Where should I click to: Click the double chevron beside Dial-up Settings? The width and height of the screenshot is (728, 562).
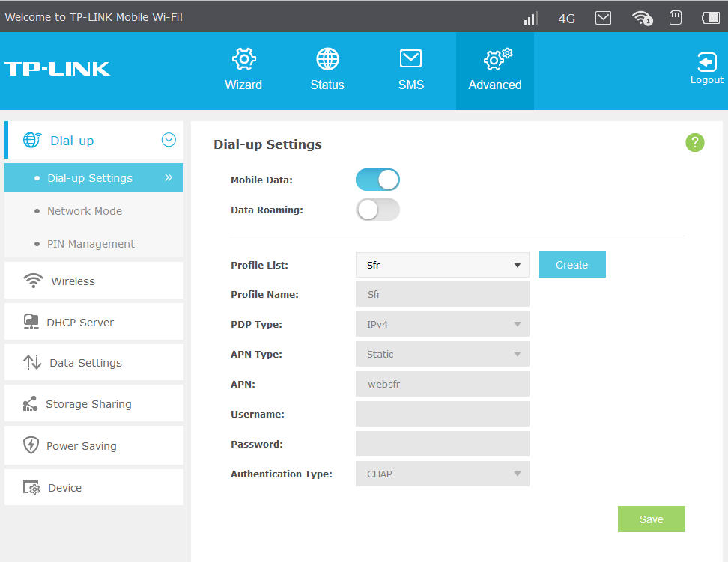coord(169,177)
